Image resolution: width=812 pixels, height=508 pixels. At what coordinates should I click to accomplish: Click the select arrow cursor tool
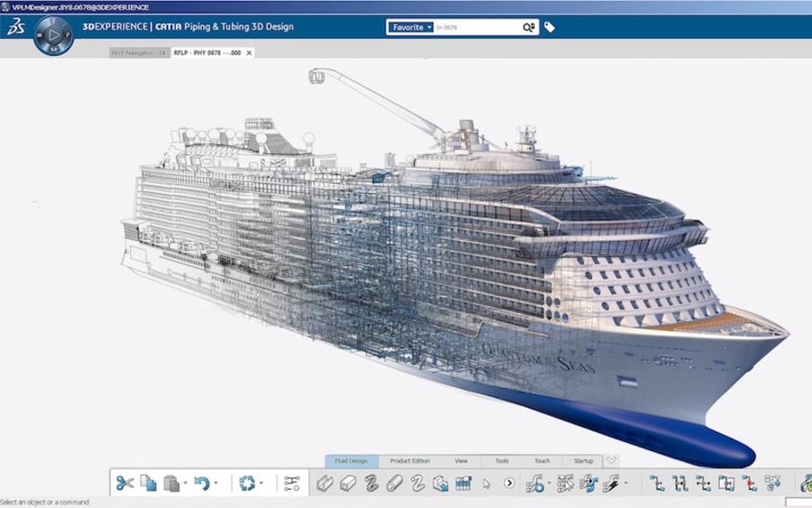pyautogui.click(x=486, y=484)
